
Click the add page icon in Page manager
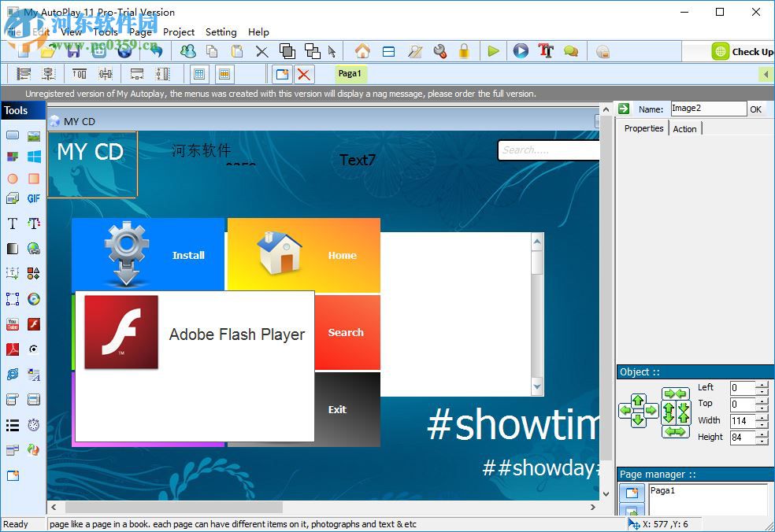pos(632,493)
